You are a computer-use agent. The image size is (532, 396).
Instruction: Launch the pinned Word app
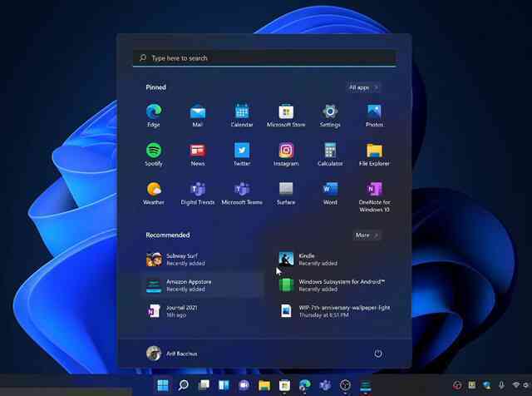point(330,194)
